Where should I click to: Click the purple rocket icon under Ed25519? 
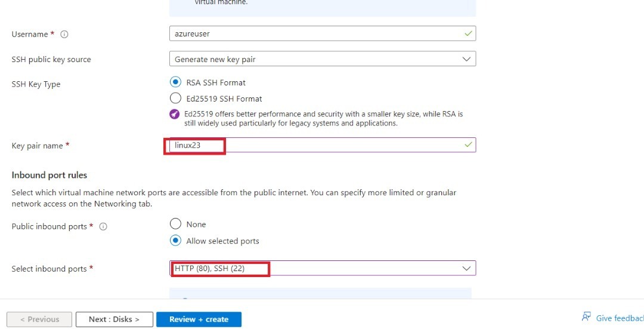175,114
